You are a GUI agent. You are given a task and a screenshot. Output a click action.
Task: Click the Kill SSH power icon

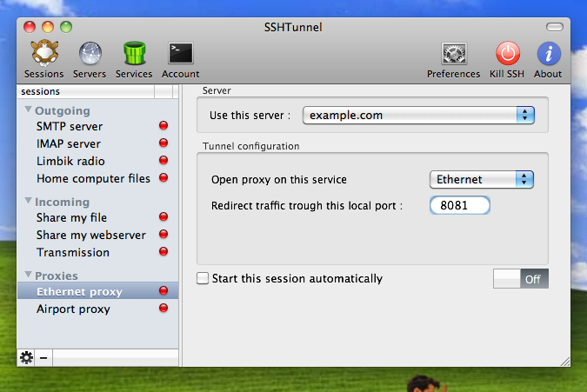[x=508, y=53]
